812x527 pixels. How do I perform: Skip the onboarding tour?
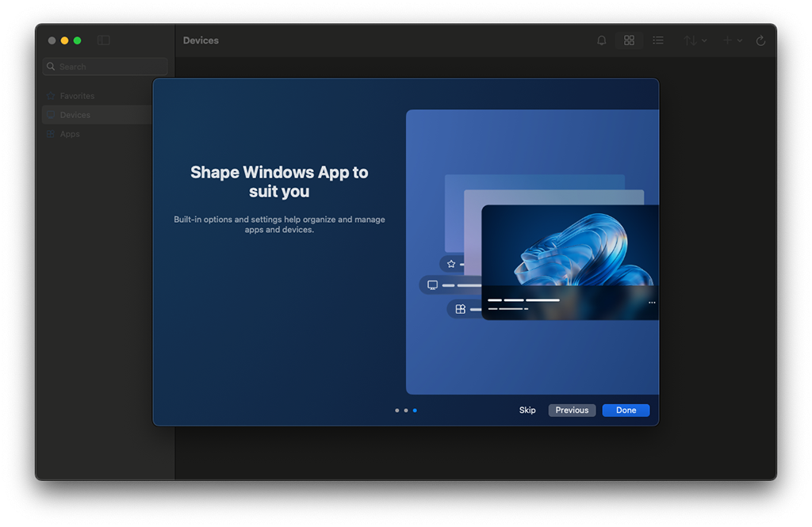pos(527,410)
